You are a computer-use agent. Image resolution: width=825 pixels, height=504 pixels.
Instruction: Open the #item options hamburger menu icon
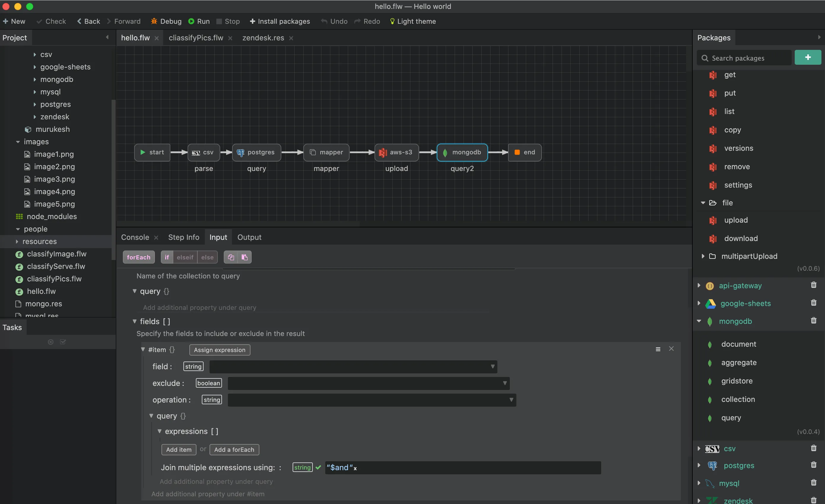tap(658, 349)
